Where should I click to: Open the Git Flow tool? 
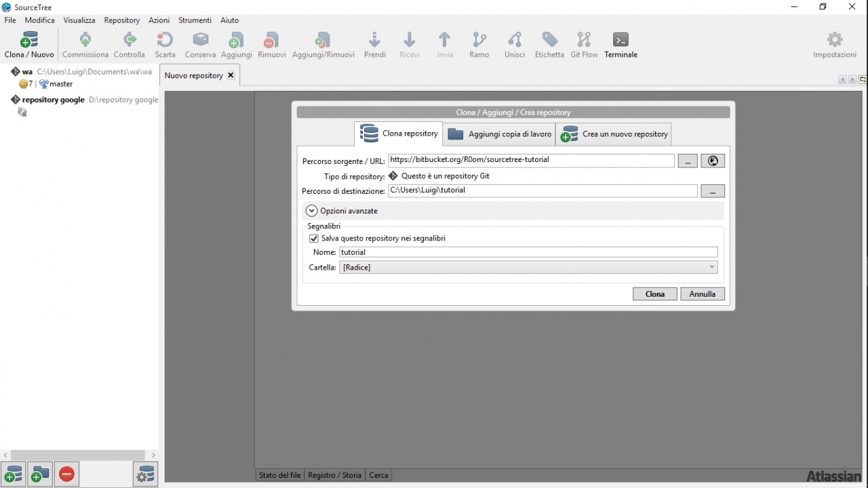click(584, 45)
